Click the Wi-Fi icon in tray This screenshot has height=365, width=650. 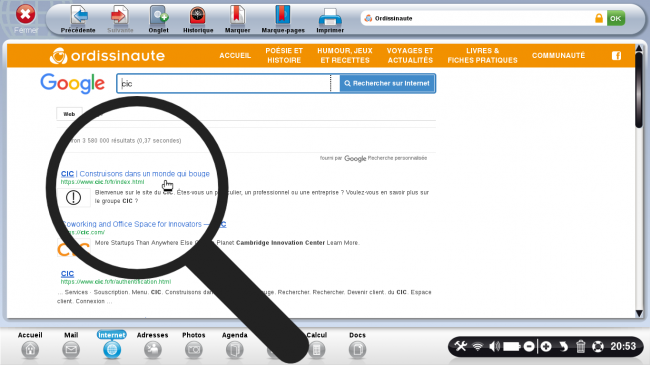point(478,346)
